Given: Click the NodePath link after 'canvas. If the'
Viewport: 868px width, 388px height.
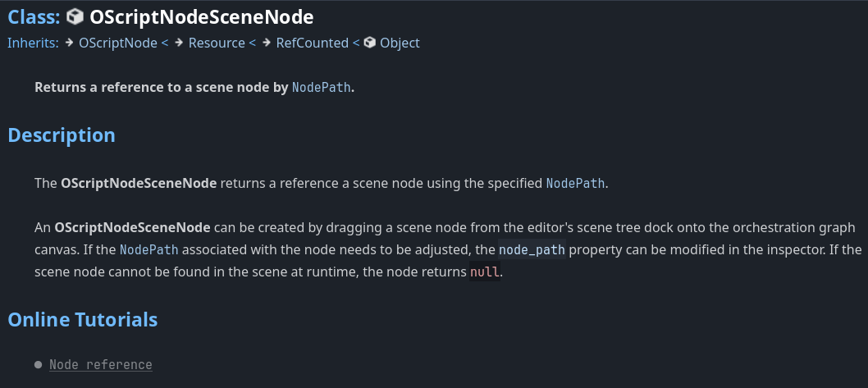Looking at the screenshot, I should tap(149, 250).
